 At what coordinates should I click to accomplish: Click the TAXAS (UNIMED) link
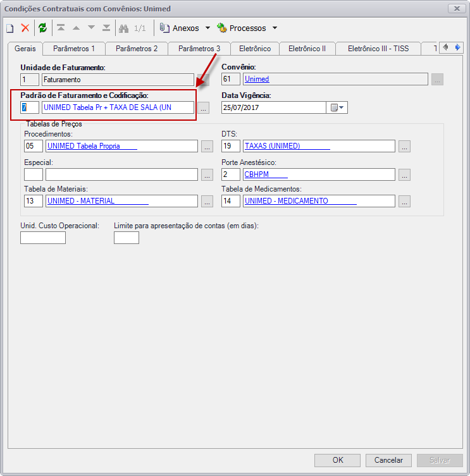[287, 146]
